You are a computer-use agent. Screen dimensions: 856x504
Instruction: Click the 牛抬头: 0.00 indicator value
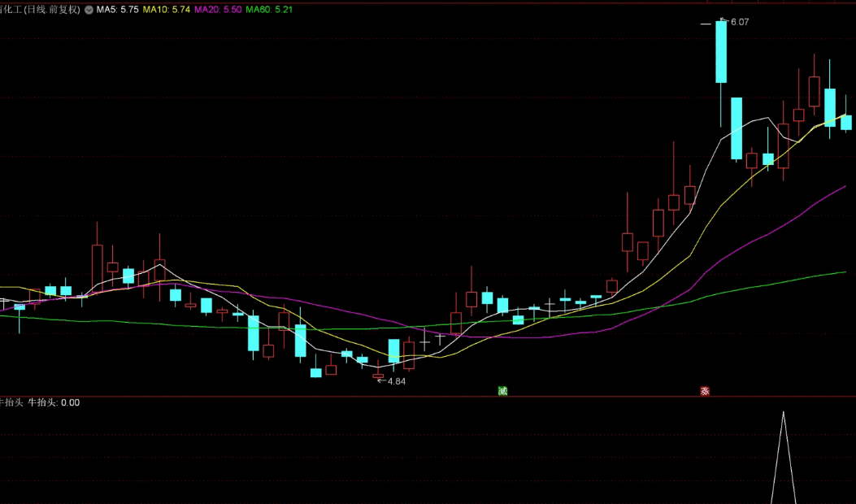pyautogui.click(x=54, y=402)
